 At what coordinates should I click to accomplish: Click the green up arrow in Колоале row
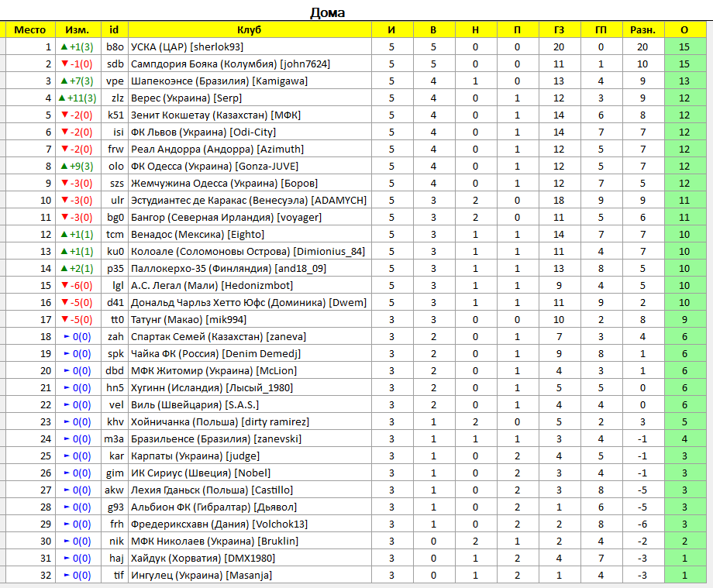click(64, 251)
